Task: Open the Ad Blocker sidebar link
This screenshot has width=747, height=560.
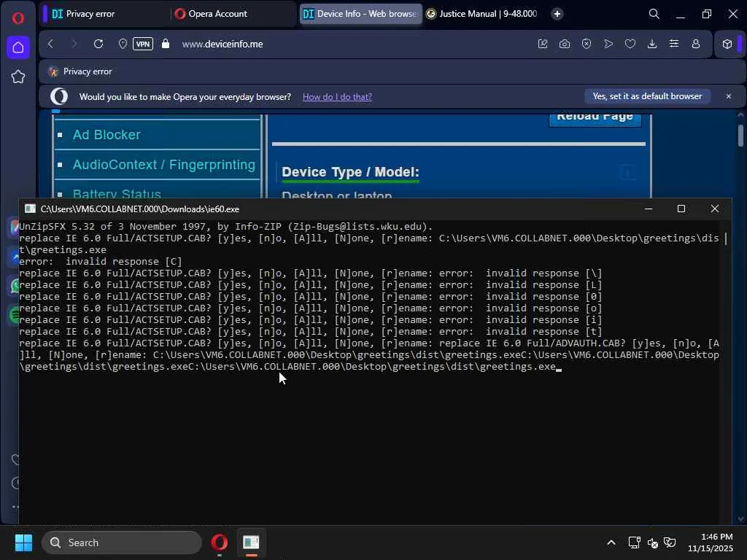Action: point(107,135)
